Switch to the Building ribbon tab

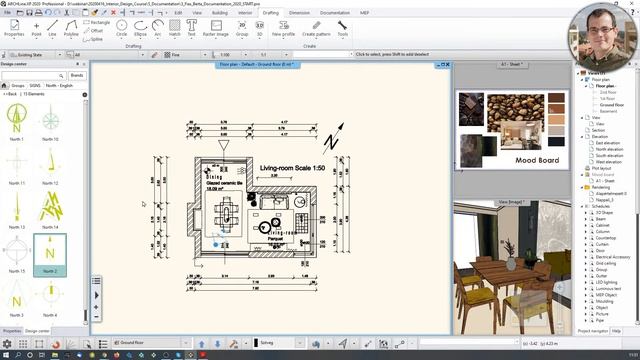(x=220, y=13)
